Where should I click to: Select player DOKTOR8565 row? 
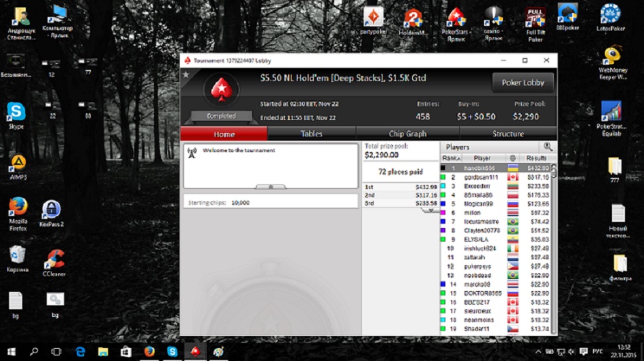(x=496, y=294)
